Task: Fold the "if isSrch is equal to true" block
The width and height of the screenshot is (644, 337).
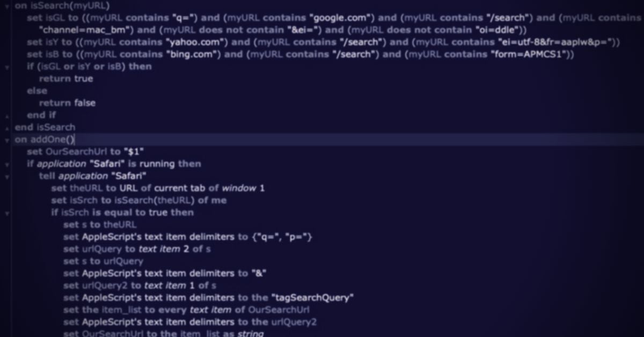Action: pyautogui.click(x=7, y=213)
